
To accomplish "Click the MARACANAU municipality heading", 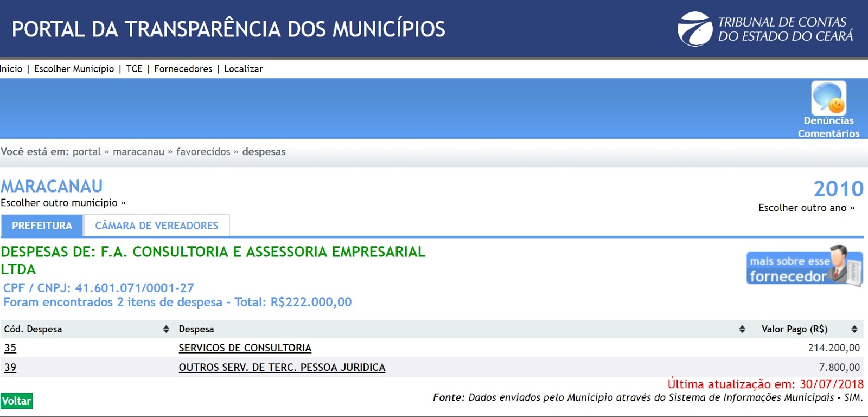I will click(x=52, y=187).
